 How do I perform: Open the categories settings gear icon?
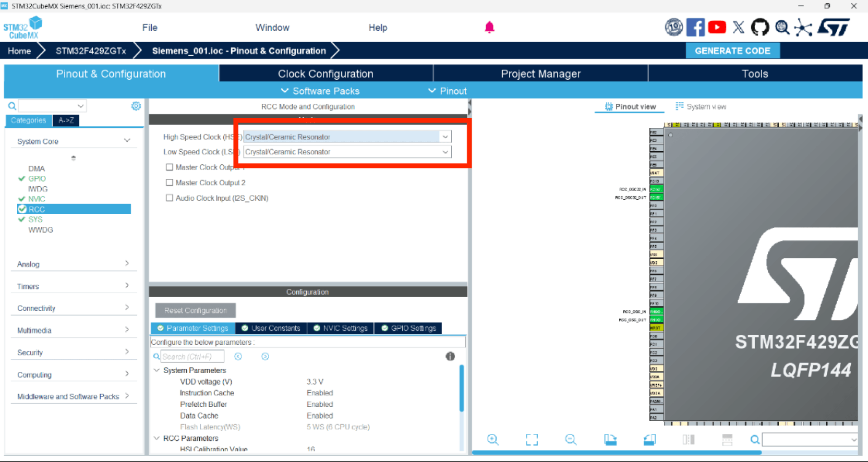pos(136,106)
